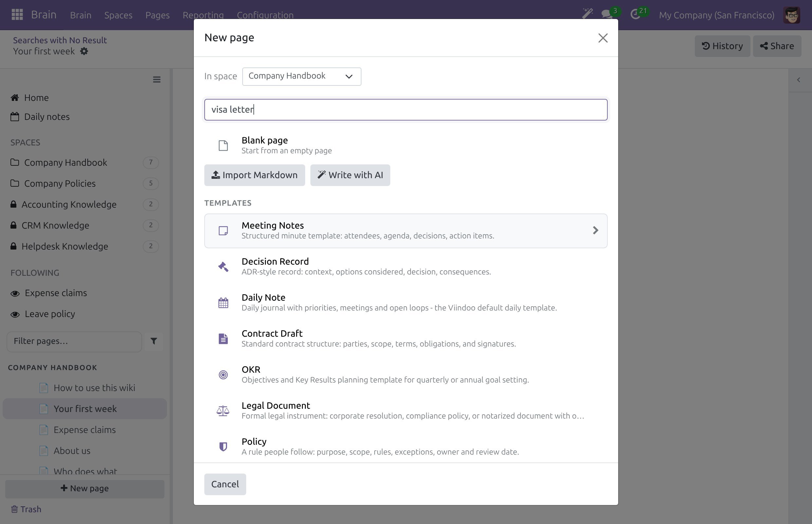This screenshot has height=524, width=812.
Task: Click the Contract Draft document icon
Action: pyautogui.click(x=223, y=339)
